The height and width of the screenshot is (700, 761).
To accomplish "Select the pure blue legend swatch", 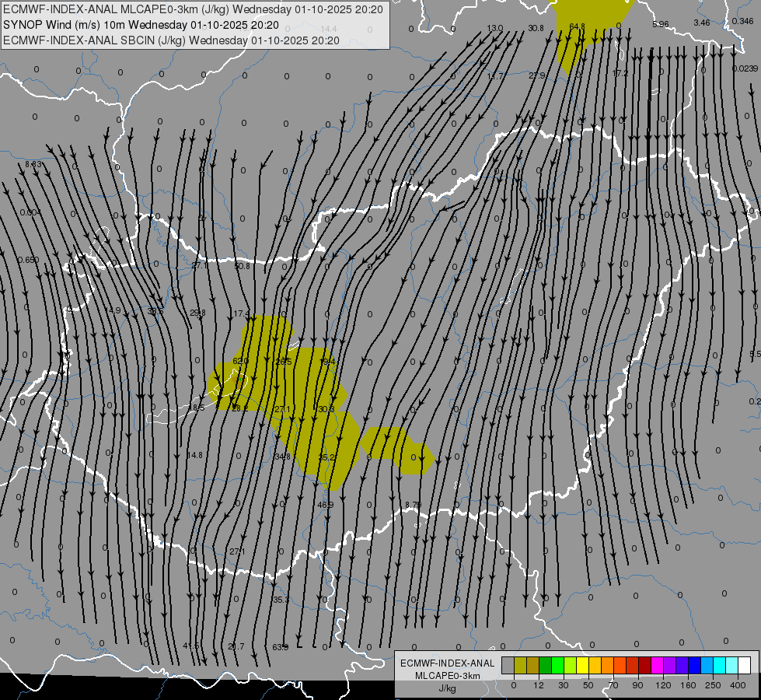I will (x=694, y=665).
